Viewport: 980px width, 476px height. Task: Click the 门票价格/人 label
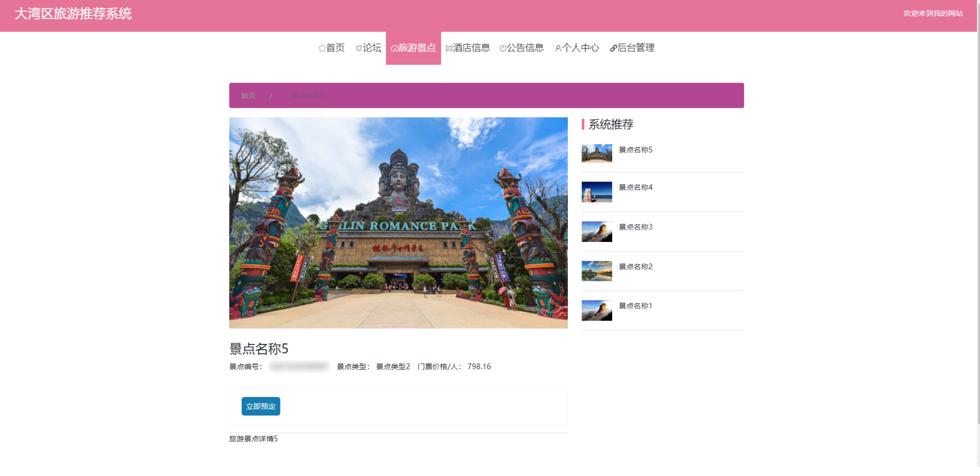point(439,367)
